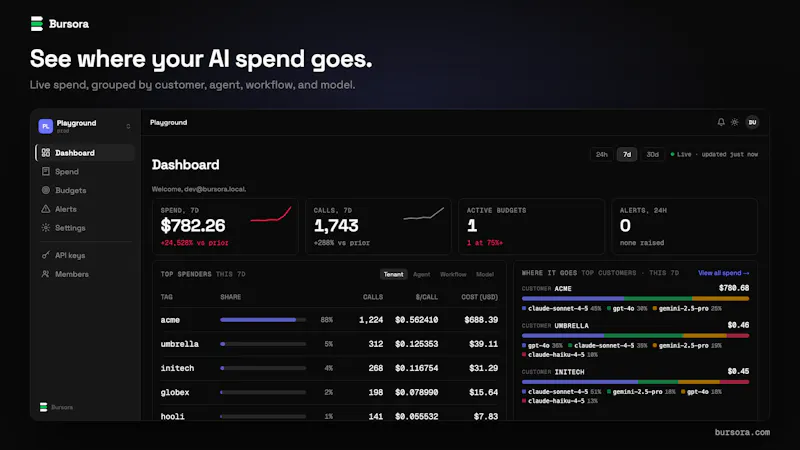Click the acme share progress bar

click(x=263, y=320)
